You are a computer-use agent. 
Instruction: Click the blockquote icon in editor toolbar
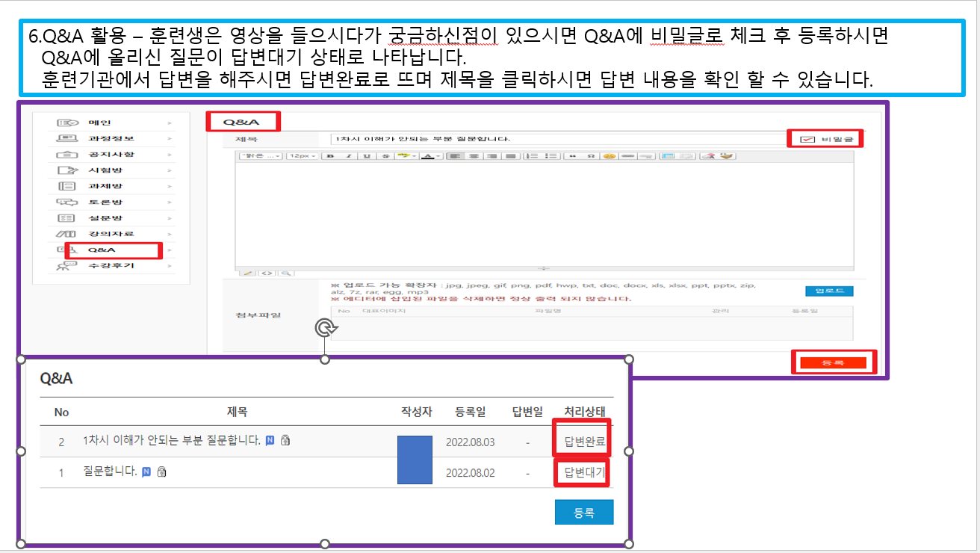pyautogui.click(x=572, y=156)
